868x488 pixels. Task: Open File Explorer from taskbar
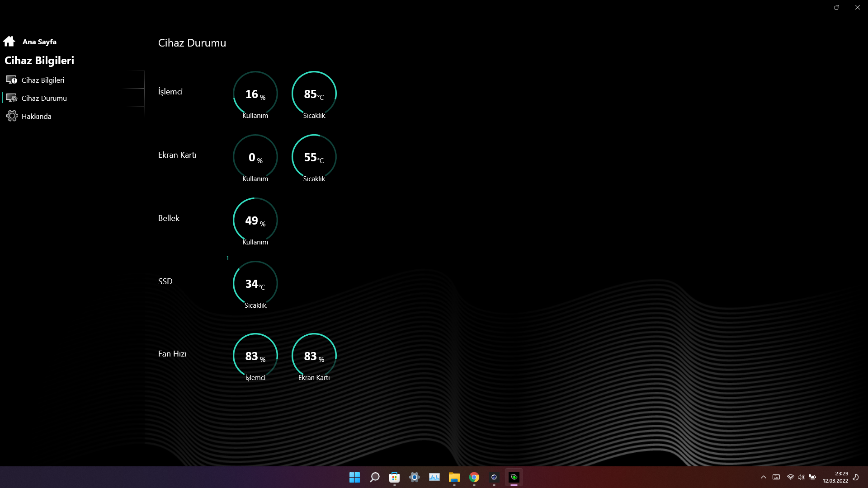[x=454, y=477]
